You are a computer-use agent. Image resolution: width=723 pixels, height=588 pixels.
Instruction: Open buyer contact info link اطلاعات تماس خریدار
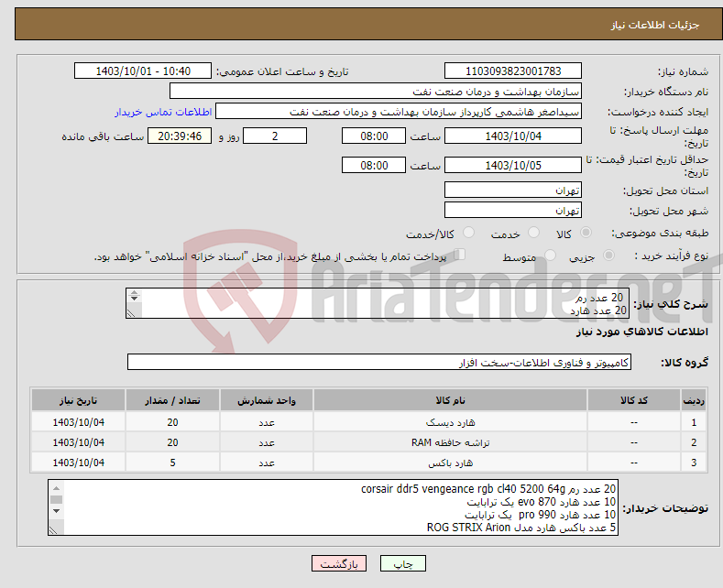point(163,112)
